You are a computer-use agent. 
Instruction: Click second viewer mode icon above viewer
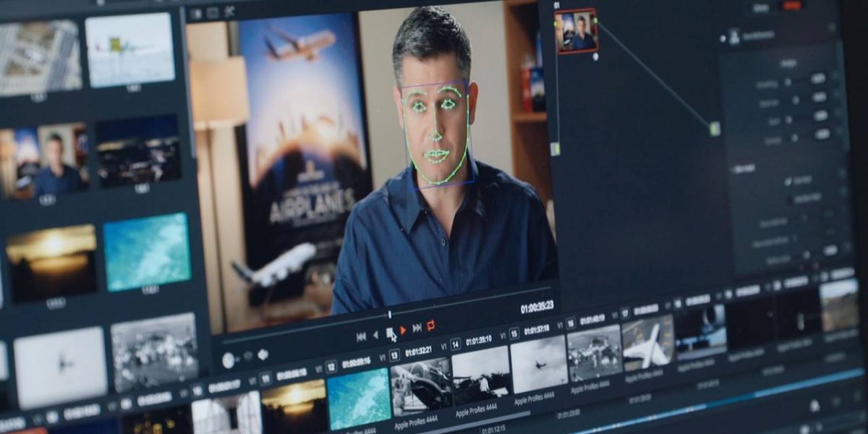tap(213, 12)
